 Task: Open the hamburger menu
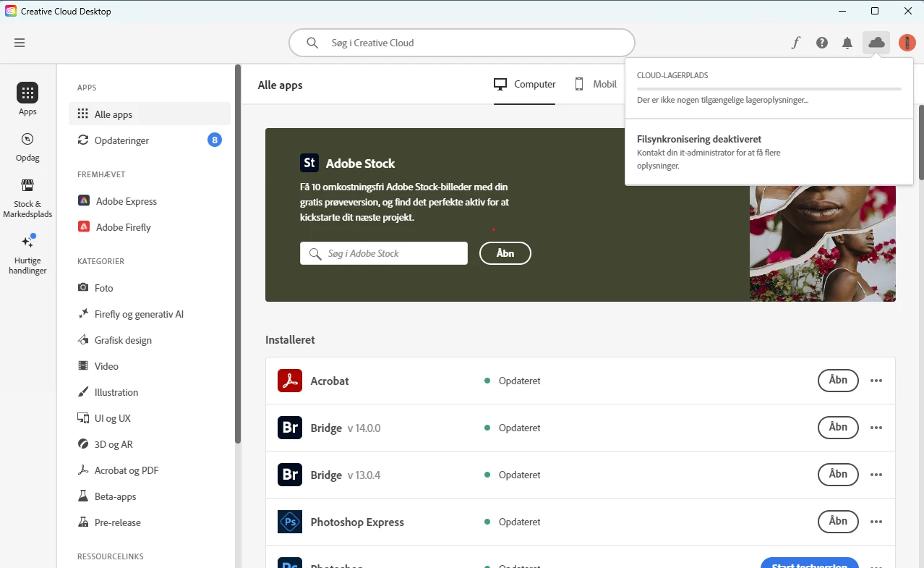[x=20, y=43]
